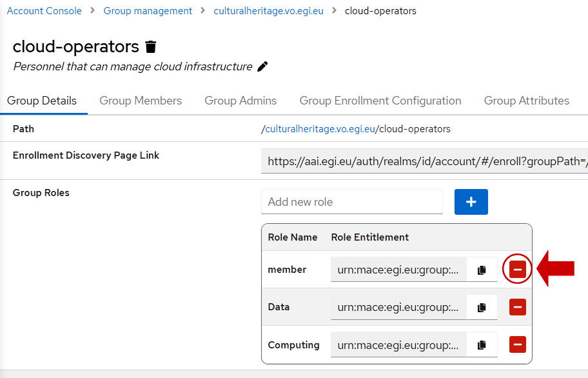This screenshot has height=378, width=588.
Task: Open the Group Admins tab
Action: coord(240,101)
